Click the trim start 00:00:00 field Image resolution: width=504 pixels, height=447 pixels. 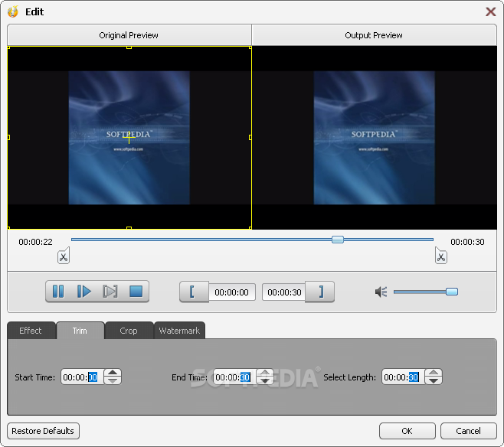[232, 292]
